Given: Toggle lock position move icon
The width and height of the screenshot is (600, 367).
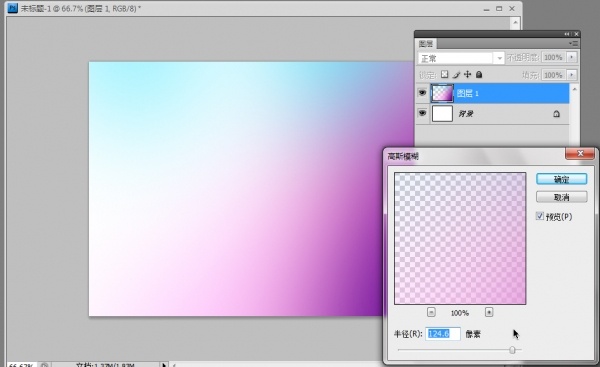Looking at the screenshot, I should [468, 74].
